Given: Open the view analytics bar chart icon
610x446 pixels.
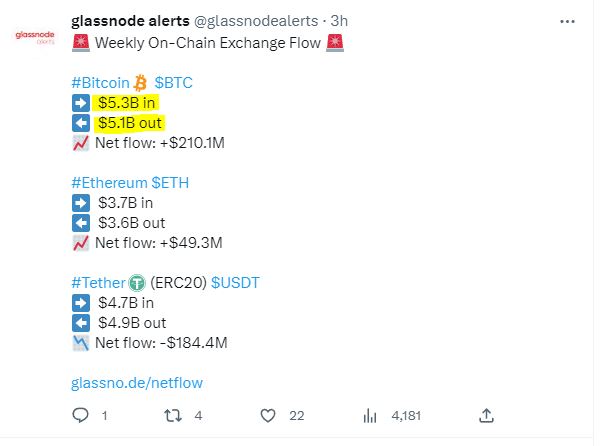Looking at the screenshot, I should (x=370, y=416).
